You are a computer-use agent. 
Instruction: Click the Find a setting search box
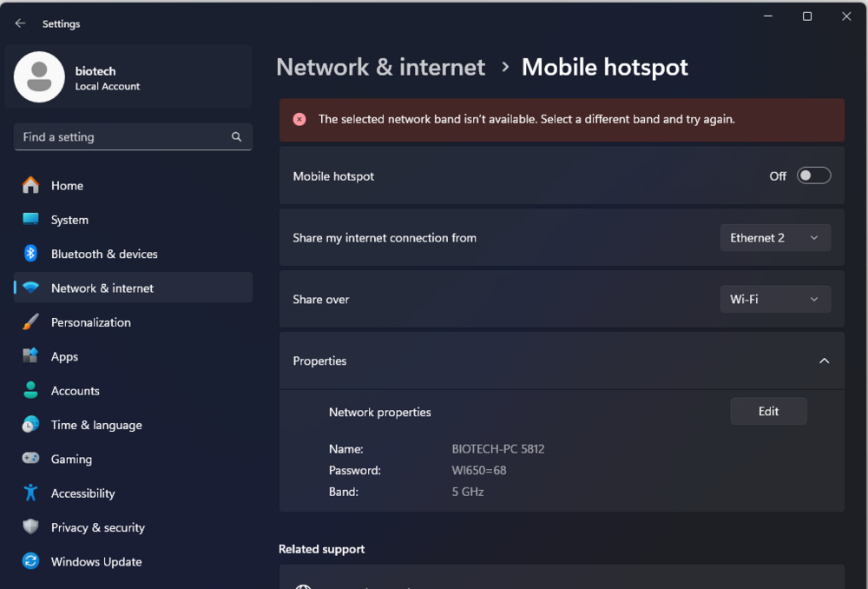[122, 137]
